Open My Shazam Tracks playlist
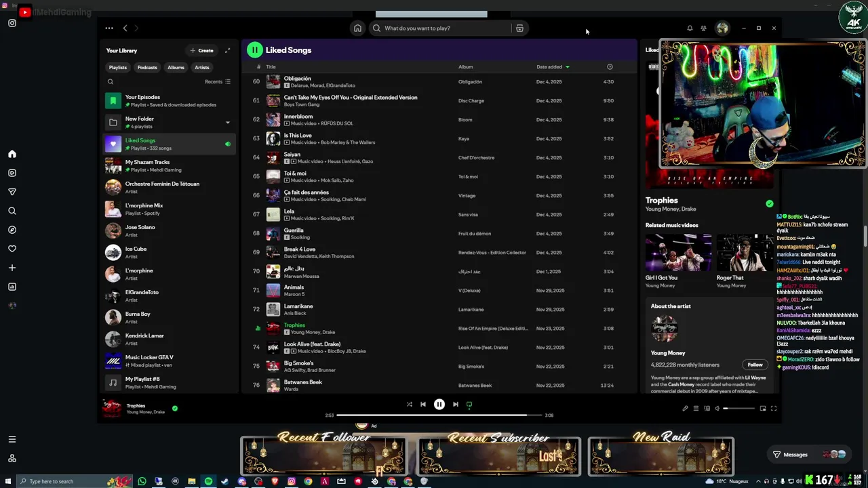The image size is (868, 488). (170, 166)
